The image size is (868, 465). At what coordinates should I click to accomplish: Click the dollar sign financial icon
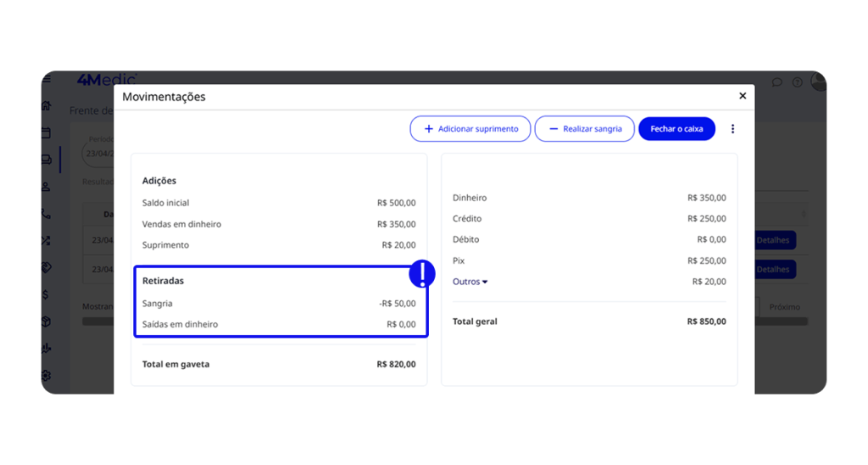coord(47,294)
